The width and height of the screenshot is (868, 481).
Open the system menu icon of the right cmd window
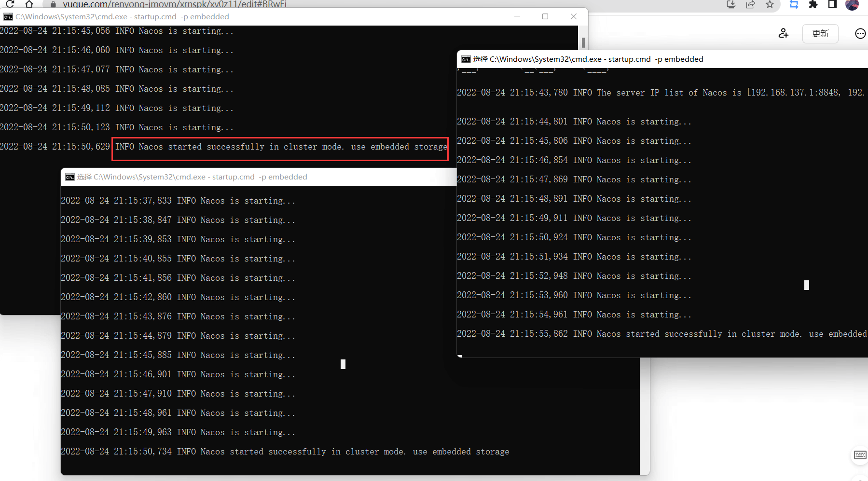click(x=466, y=59)
